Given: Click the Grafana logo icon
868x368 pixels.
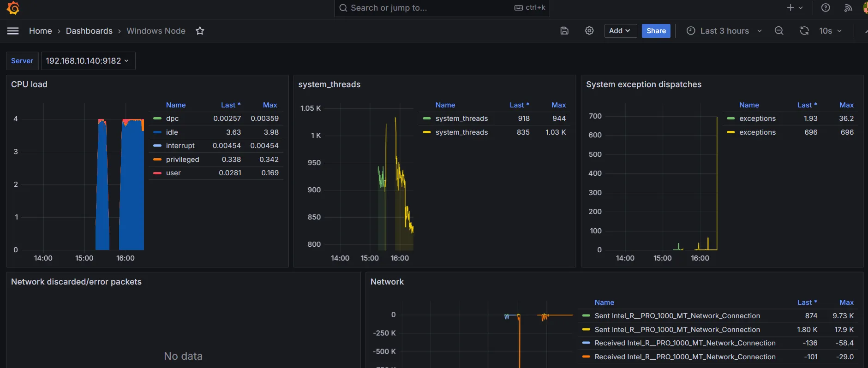Looking at the screenshot, I should 13,8.
